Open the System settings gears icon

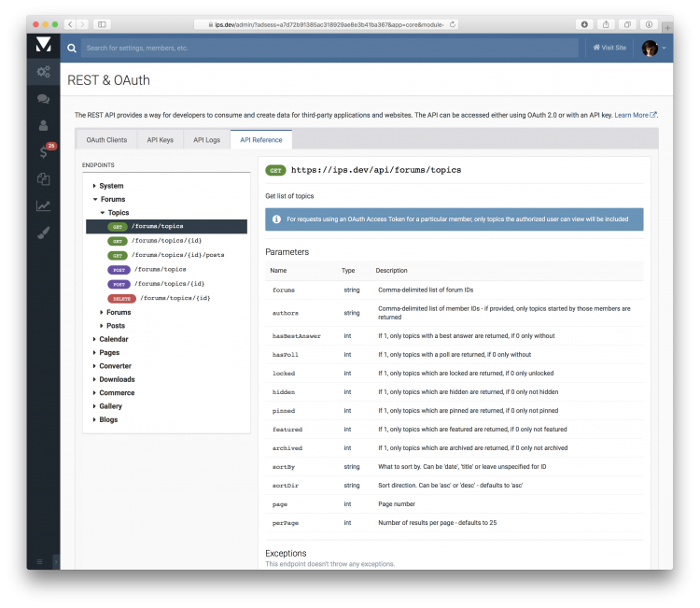click(43, 72)
